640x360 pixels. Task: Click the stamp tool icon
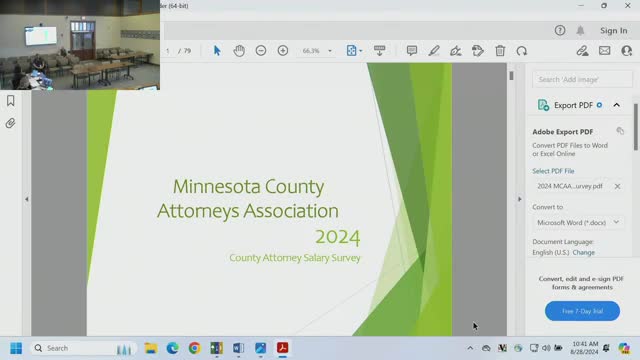[478, 51]
